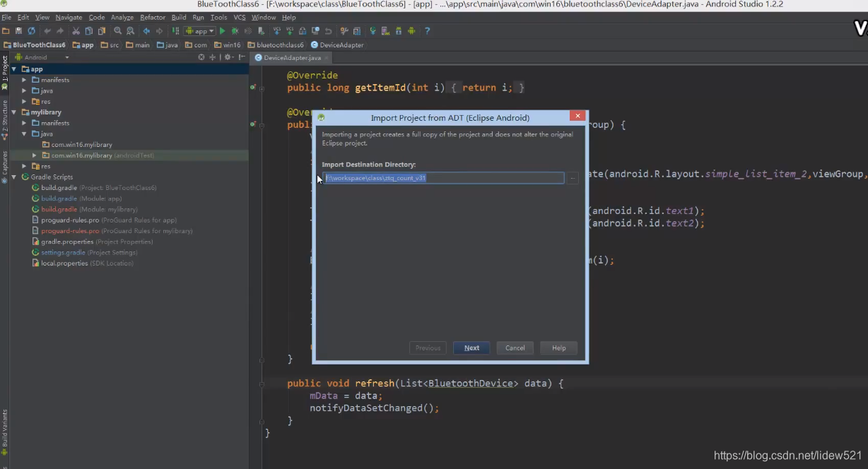This screenshot has width=868, height=469.
Task: Click bluetoothclass6 breadcrumb in navigation bar
Action: click(x=275, y=44)
